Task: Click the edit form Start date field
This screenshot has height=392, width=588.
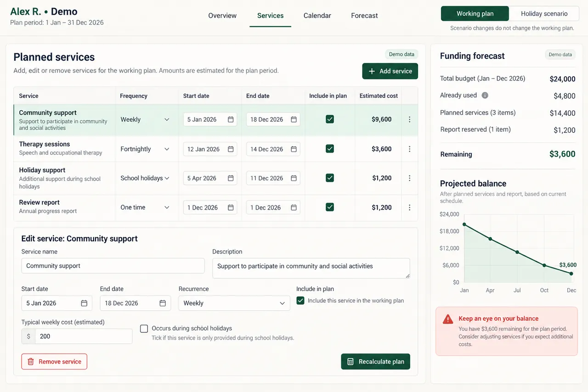Action: [x=57, y=303]
